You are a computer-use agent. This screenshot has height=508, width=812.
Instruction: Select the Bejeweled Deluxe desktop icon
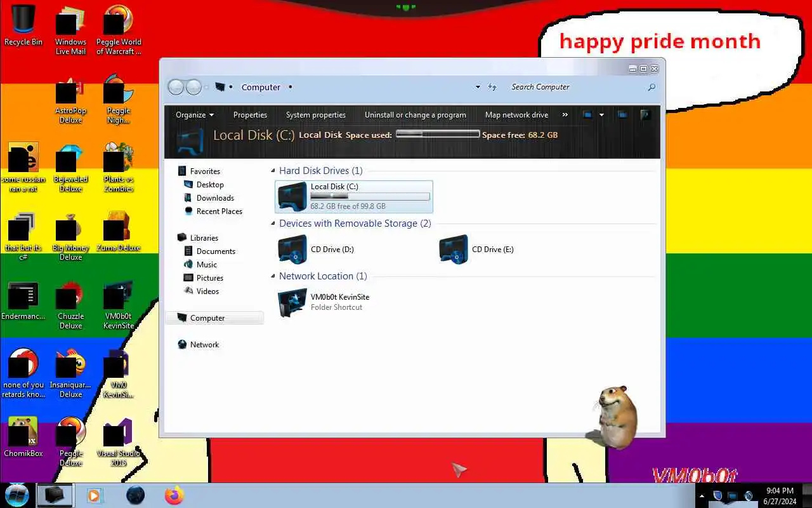(70, 168)
